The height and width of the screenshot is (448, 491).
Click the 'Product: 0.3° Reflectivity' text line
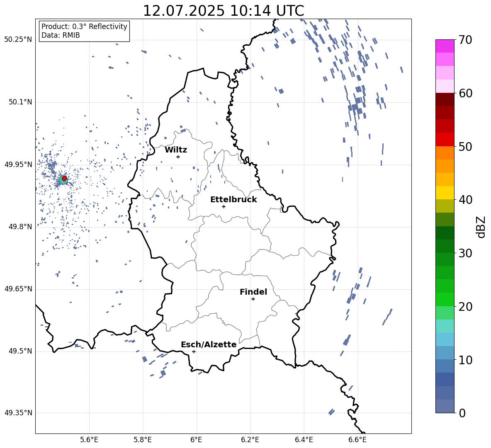pos(84,27)
